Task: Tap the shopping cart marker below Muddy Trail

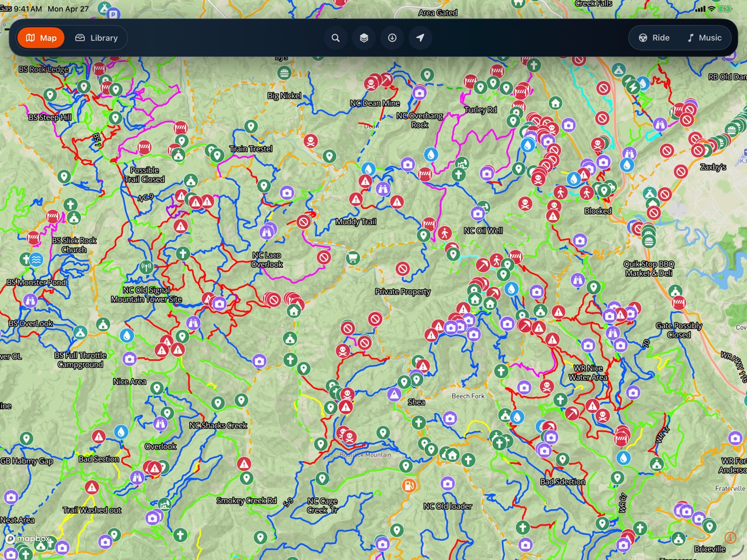Action: click(353, 258)
